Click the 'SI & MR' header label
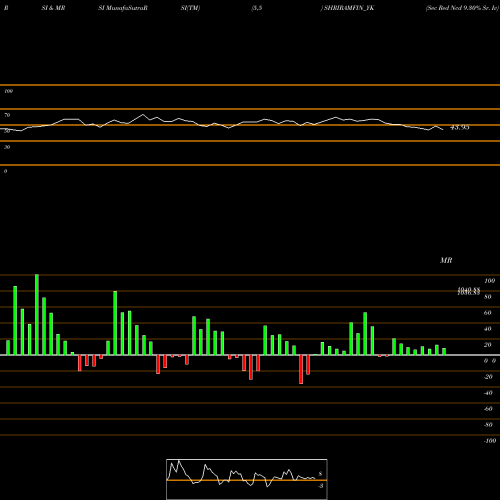Viewport: 500px width, 500px height. click(x=53, y=8)
